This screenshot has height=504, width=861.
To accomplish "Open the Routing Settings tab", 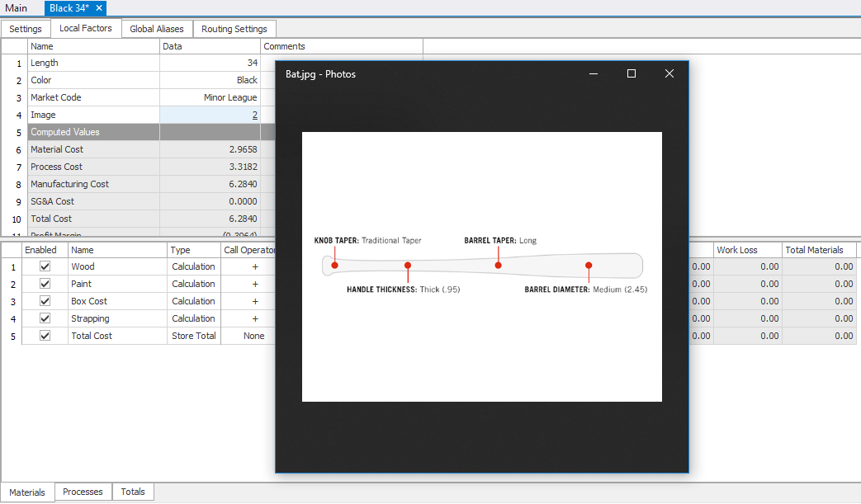I will click(x=234, y=29).
